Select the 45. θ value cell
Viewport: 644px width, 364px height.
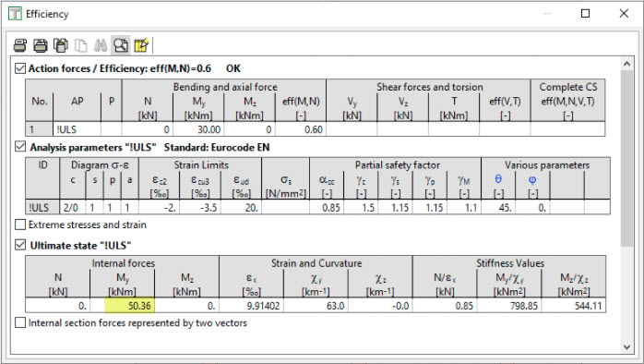coord(498,208)
